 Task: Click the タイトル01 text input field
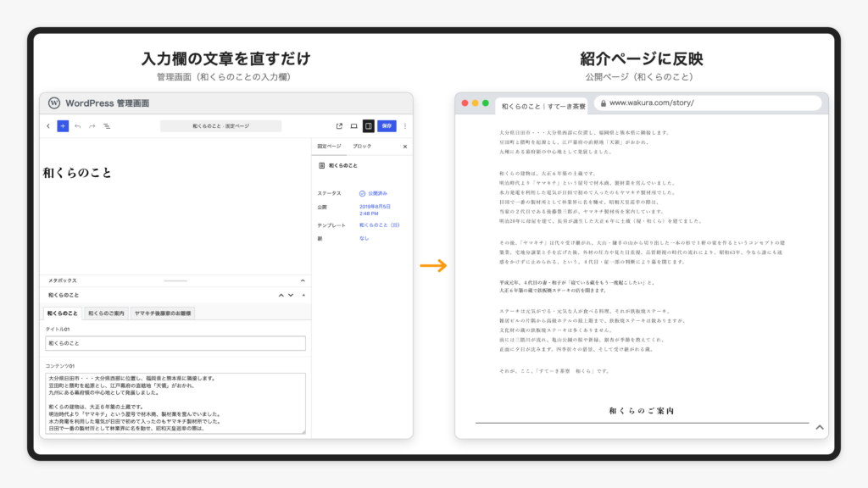pos(175,343)
